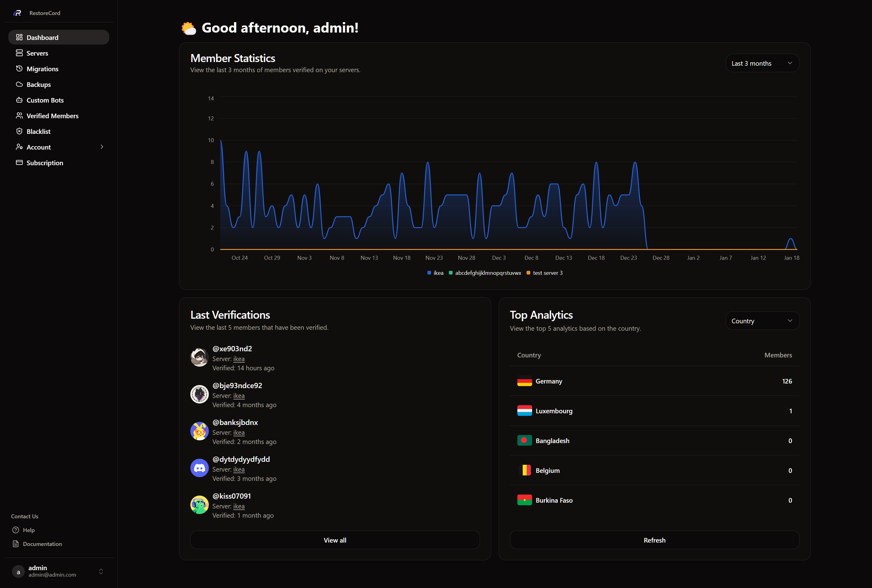The height and width of the screenshot is (588, 872).
Task: Click the Refresh analytics button
Action: 655,540
